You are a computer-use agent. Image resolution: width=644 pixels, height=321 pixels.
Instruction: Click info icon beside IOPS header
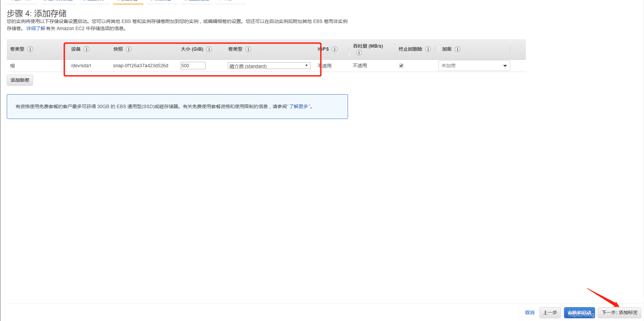334,49
